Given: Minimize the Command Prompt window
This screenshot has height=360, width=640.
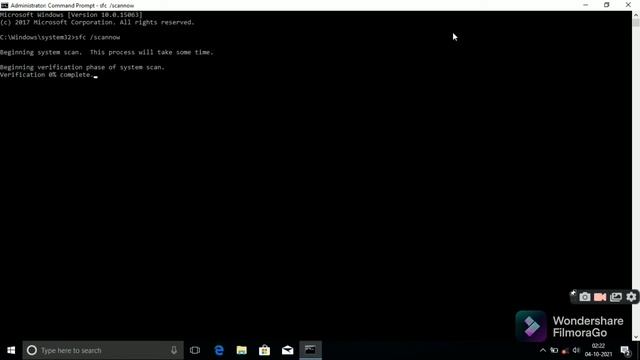Looking at the screenshot, I should tap(586, 5).
